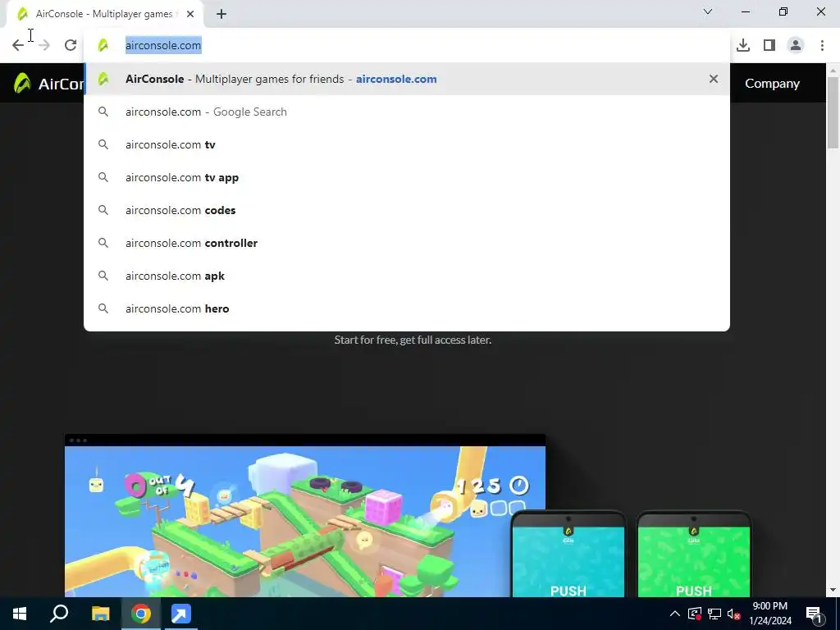Viewport: 840px width, 630px height.
Task: Toggle the Chrome side panel icon
Action: (x=769, y=46)
